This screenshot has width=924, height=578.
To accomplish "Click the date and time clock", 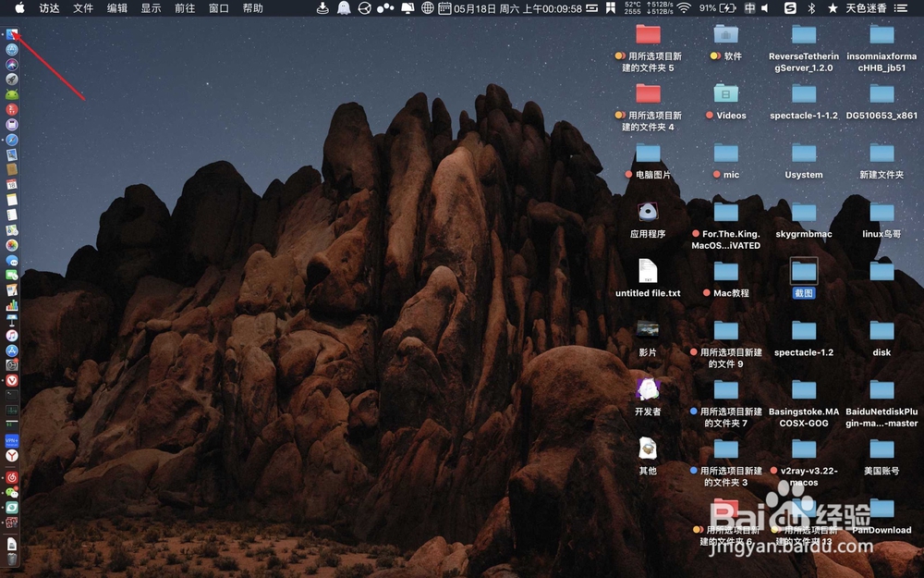I will [517, 8].
